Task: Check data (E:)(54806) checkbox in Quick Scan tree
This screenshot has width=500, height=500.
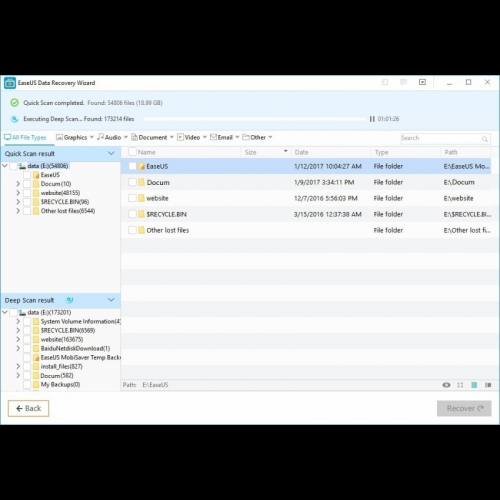Action: [13, 166]
